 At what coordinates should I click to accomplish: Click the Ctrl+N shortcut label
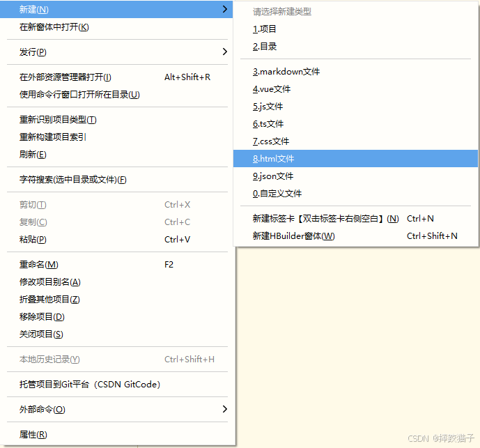[x=420, y=219]
